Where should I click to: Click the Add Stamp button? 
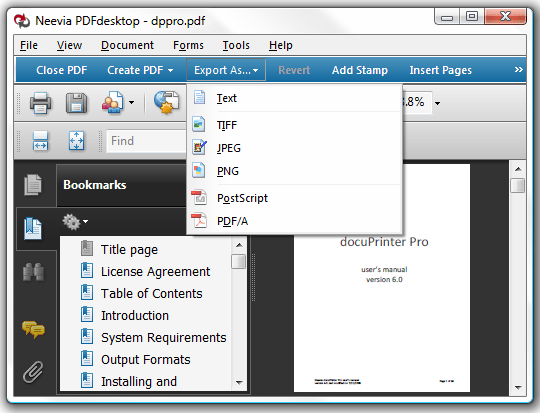coord(360,70)
